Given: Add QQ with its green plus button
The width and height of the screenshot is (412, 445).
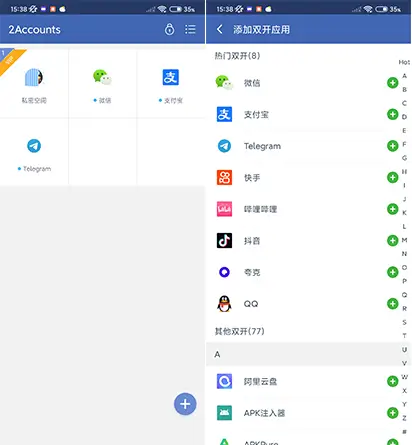Looking at the screenshot, I should pyautogui.click(x=392, y=304).
